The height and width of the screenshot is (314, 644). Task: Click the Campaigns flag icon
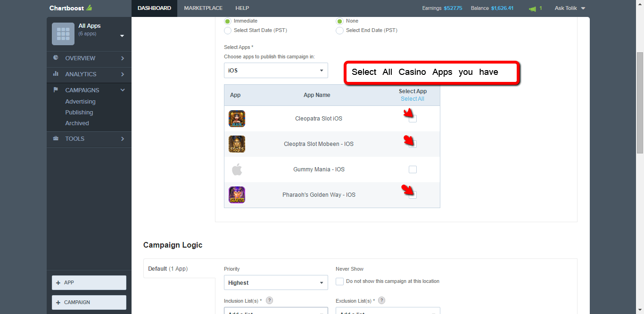point(56,90)
